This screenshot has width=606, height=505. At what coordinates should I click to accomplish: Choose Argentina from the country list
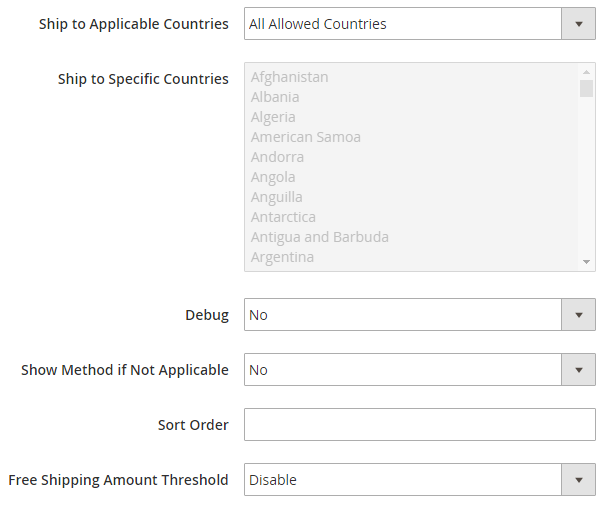[x=282, y=257]
